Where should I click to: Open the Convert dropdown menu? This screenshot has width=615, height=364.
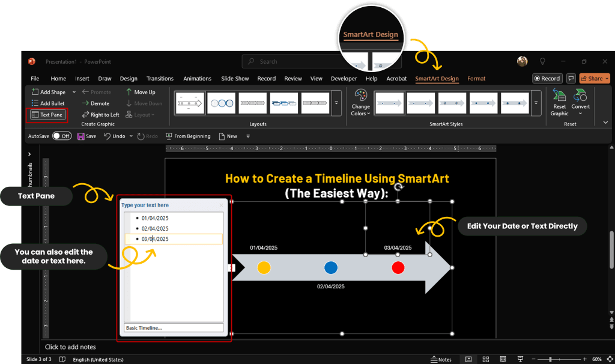pyautogui.click(x=580, y=102)
